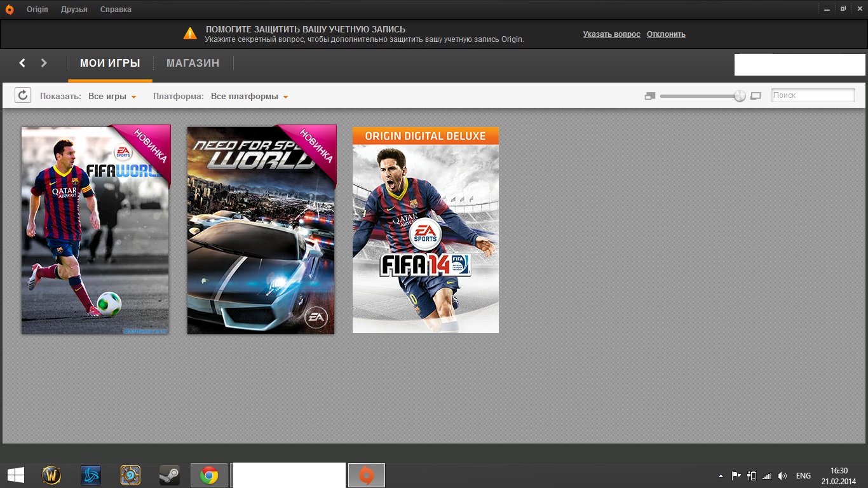Click the large tiles size icon
This screenshot has height=488, width=868.
coord(756,96)
